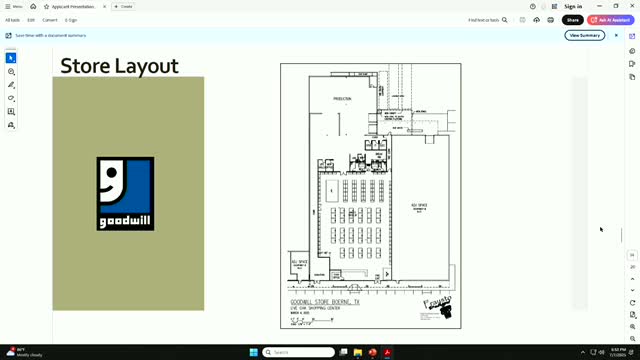Open the All tools menu
This screenshot has height=360, width=640.
(12, 20)
